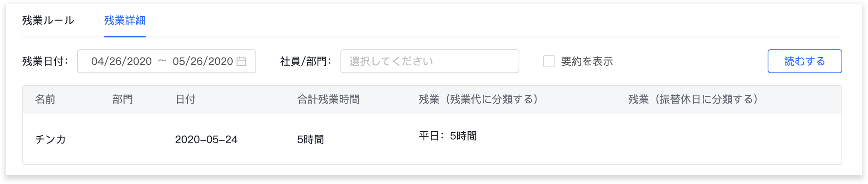Image resolution: width=868 pixels, height=184 pixels.
Task: Click the 日付 column header
Action: (x=185, y=99)
